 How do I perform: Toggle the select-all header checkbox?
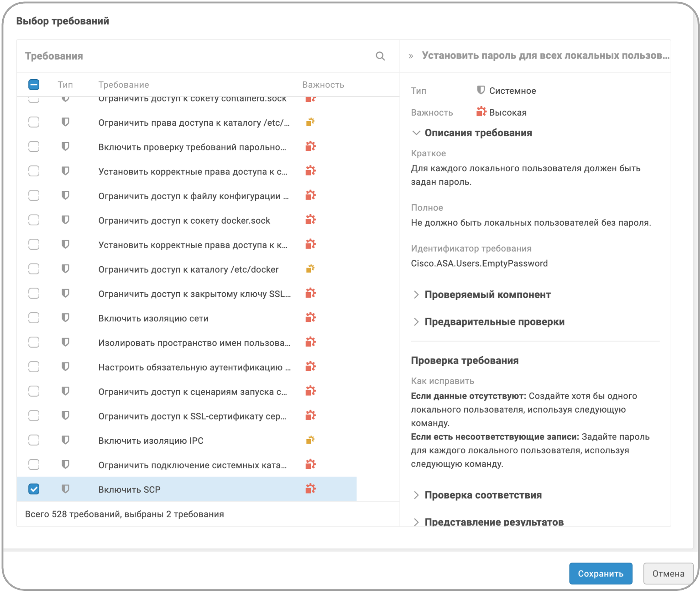pyautogui.click(x=34, y=85)
